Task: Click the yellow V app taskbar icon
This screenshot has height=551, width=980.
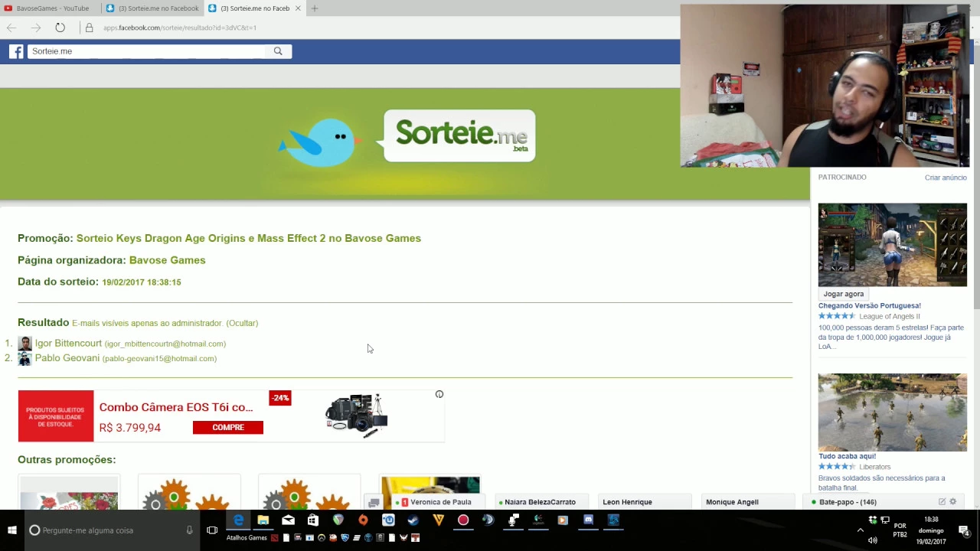Action: point(438,520)
